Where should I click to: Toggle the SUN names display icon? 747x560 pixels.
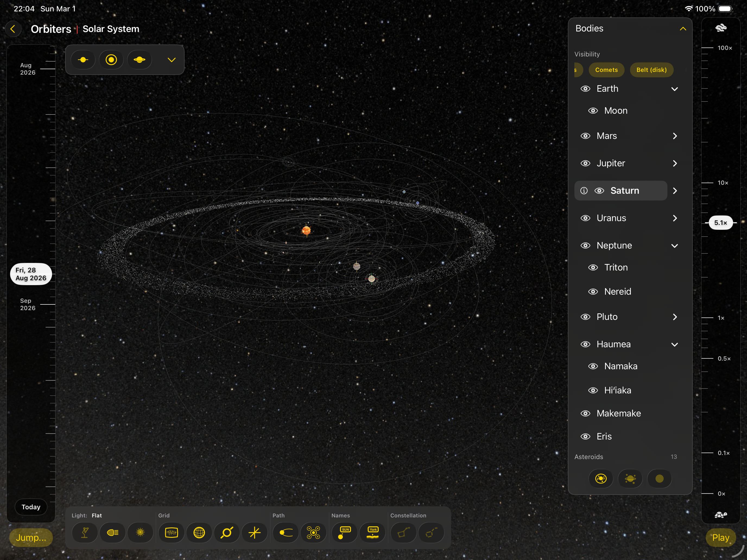point(344,533)
